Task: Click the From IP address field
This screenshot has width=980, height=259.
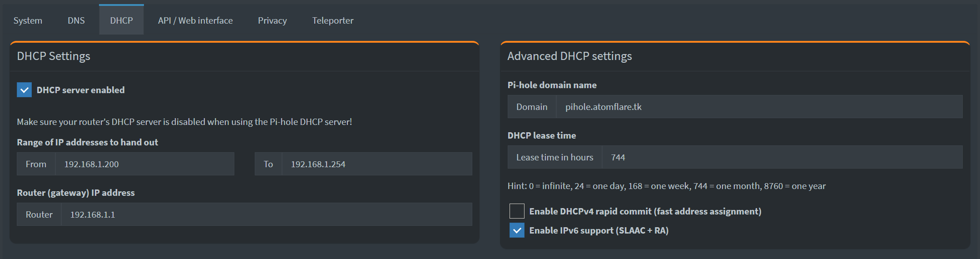Action: tap(144, 164)
